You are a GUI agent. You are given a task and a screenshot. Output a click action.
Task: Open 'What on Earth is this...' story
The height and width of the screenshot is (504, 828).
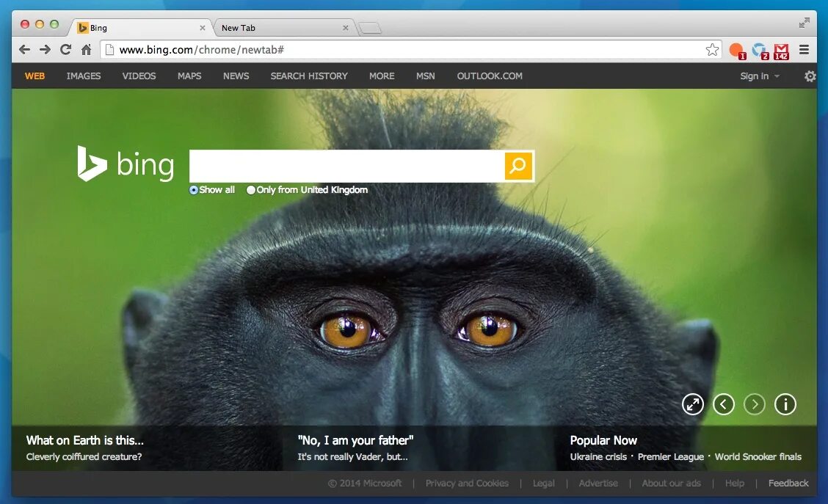pyautogui.click(x=85, y=440)
